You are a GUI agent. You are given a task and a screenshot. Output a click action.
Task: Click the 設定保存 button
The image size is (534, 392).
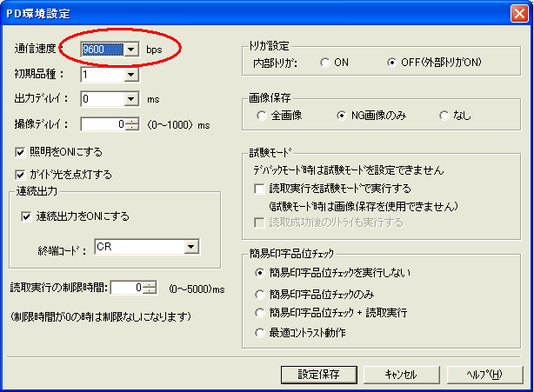(x=319, y=375)
